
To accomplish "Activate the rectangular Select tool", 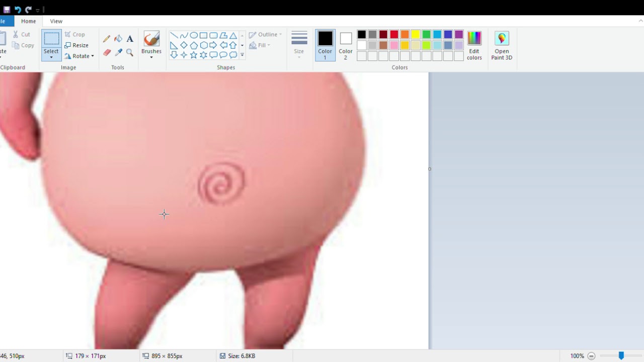I will [51, 39].
